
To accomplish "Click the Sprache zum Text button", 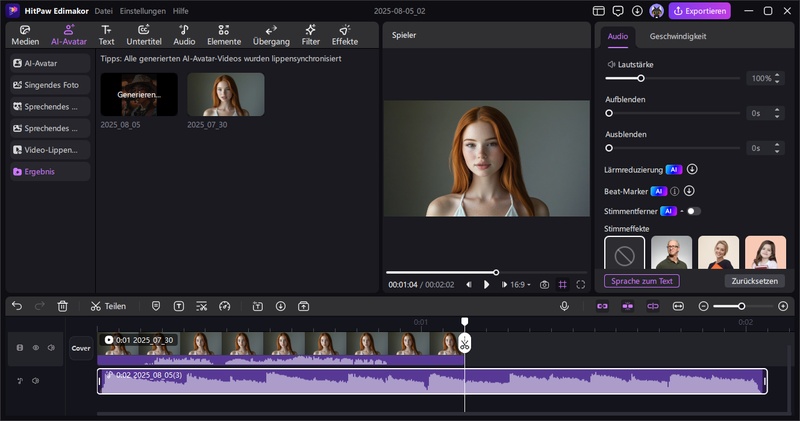I will (642, 281).
